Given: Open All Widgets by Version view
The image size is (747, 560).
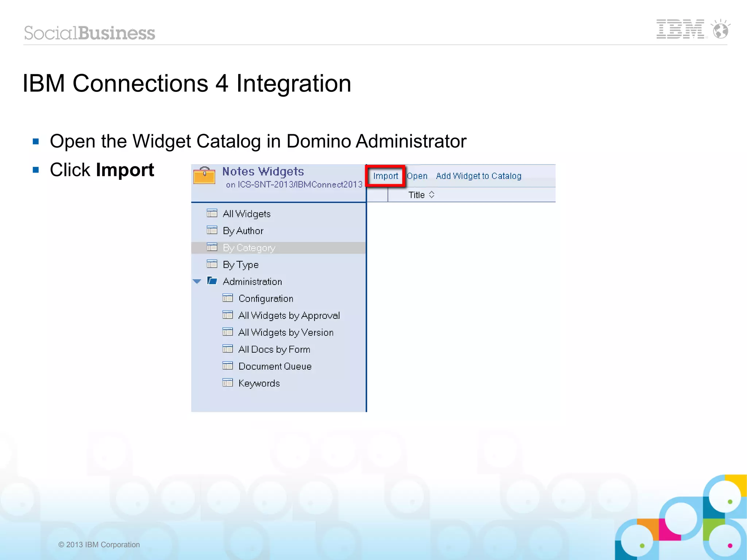Looking at the screenshot, I should pyautogui.click(x=286, y=333).
